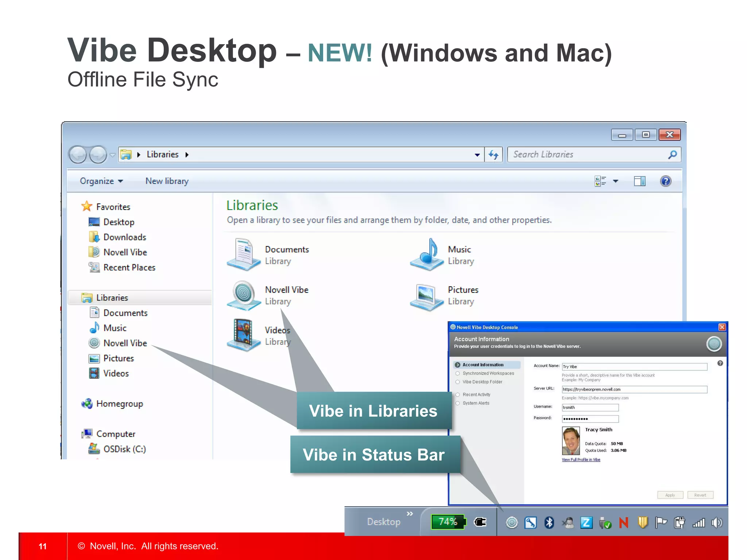Select Account Information in Vibe Desktop Console

pos(487,365)
